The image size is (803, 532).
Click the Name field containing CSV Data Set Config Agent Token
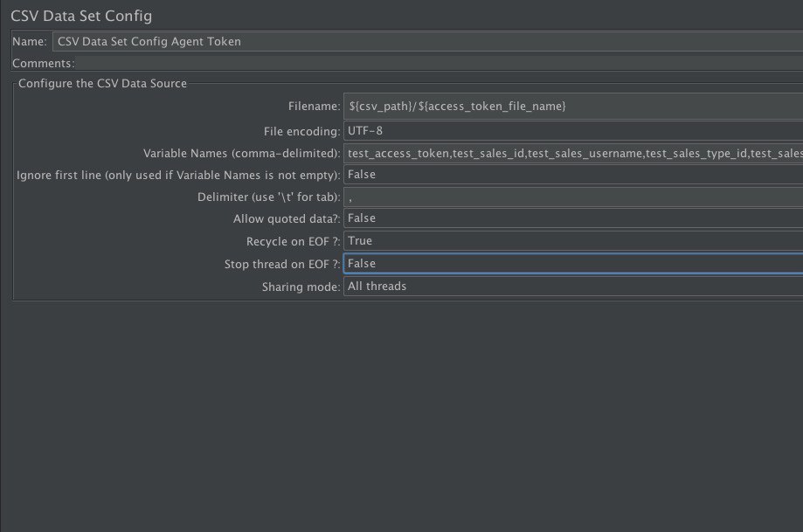tap(427, 41)
